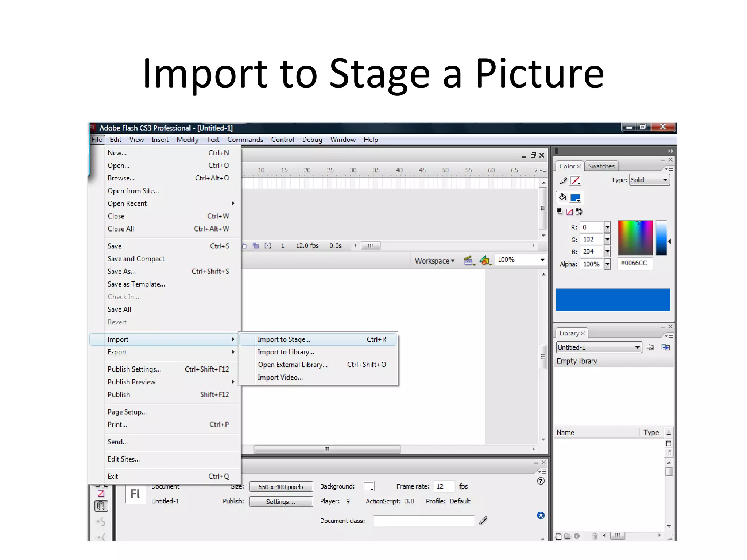747x560 pixels.
Task: Click the library item Properties info icon
Action: (x=577, y=536)
